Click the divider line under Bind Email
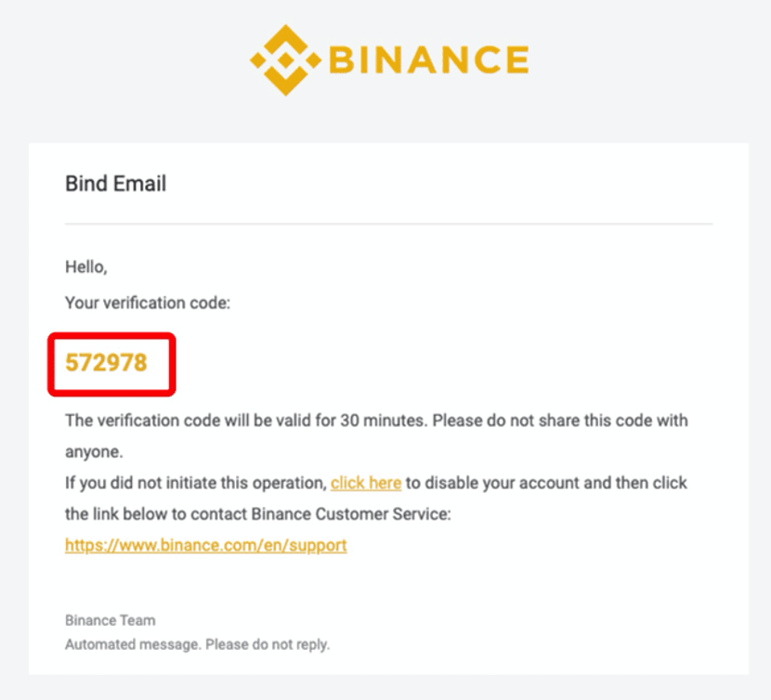This screenshot has width=771, height=700. click(x=388, y=224)
